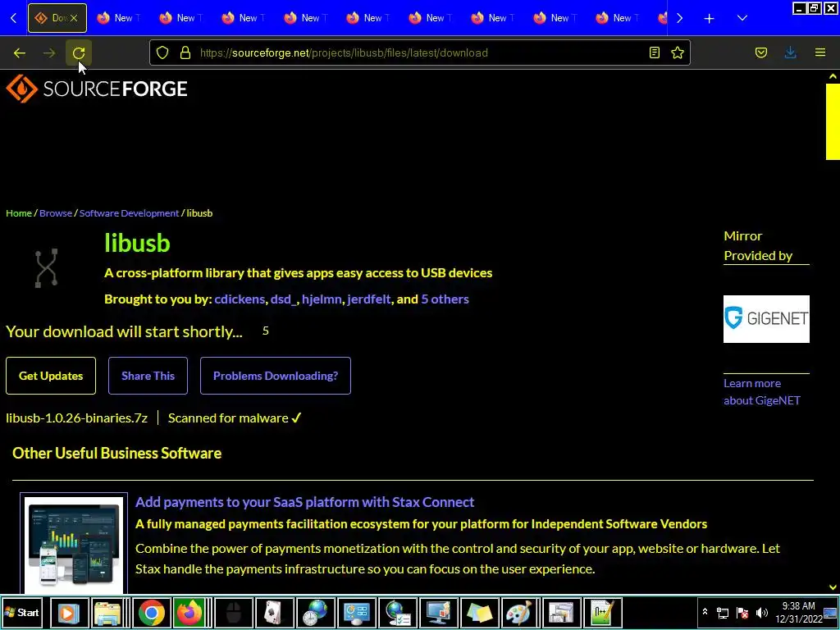This screenshot has height=630, width=840.
Task: Open the volume speaker tray icon
Action: click(x=761, y=612)
